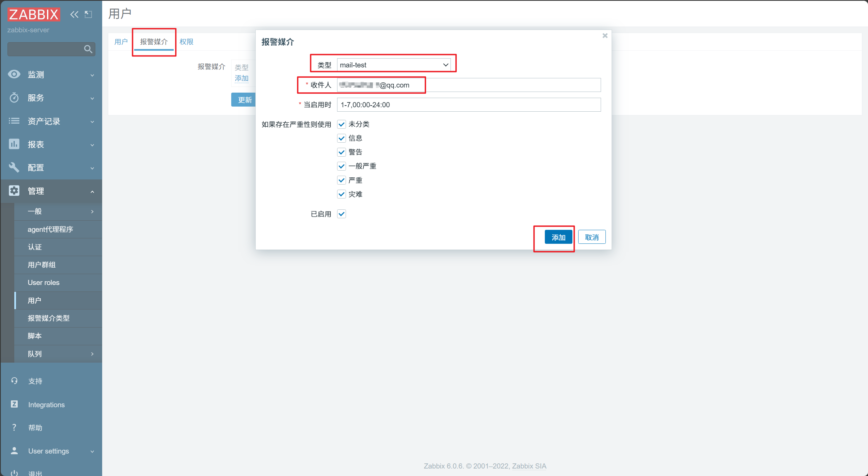Click the 取消 button

click(x=591, y=237)
